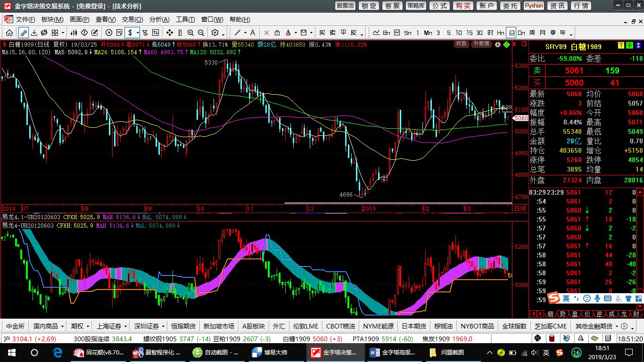Screen dimensions: 644x362
Task: Select the dollar sign toolbar icon
Action: pos(130,33)
